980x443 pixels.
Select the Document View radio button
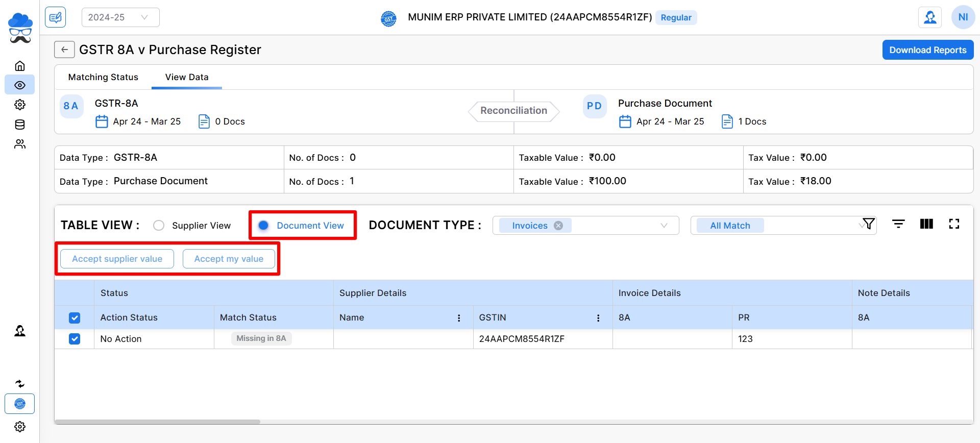[263, 226]
